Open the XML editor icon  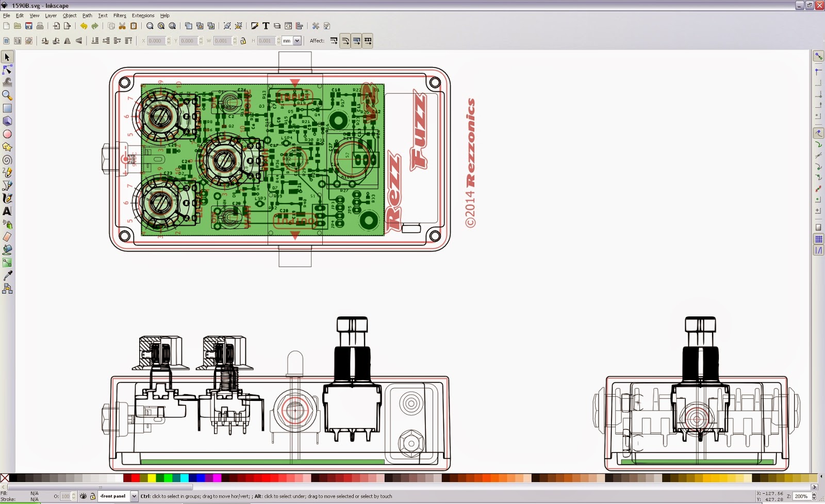288,26
